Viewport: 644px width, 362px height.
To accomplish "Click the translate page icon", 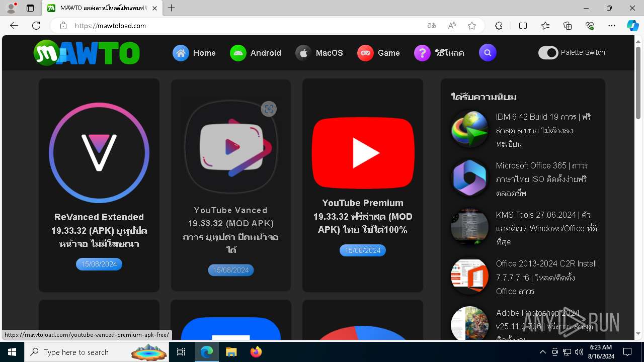I will click(432, 26).
